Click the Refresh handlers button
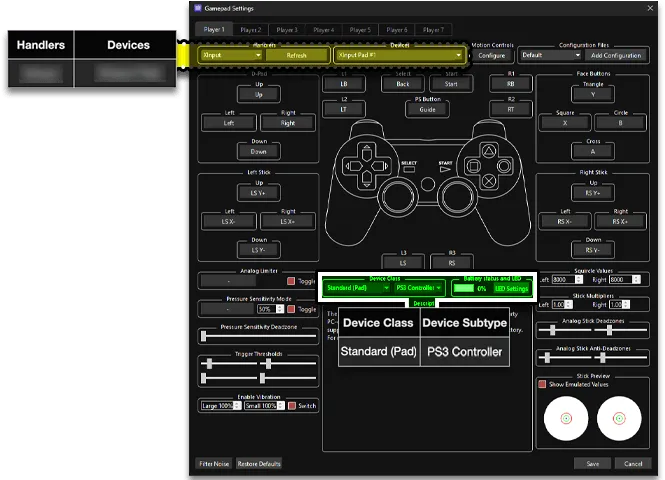Screen dimensions: 665x480 pos(296,55)
